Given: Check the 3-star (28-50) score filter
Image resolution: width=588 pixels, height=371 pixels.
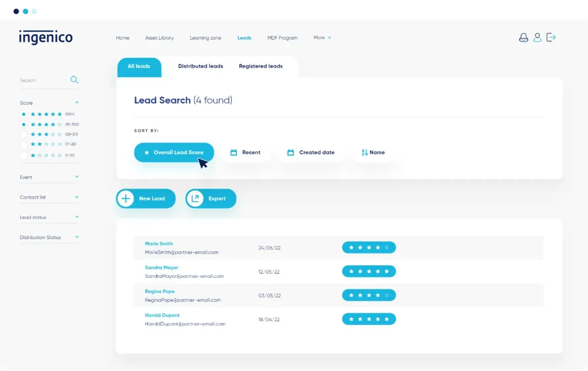Looking at the screenshot, I should pos(23,134).
